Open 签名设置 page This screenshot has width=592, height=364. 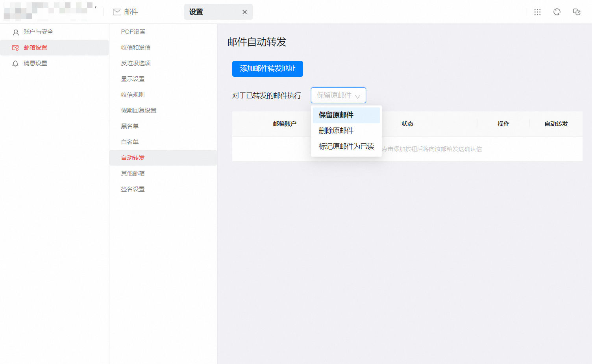163,189
